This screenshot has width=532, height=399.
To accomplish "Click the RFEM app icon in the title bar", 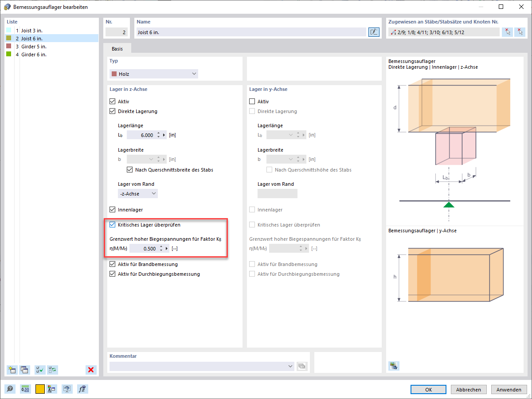I will [x=7, y=7].
